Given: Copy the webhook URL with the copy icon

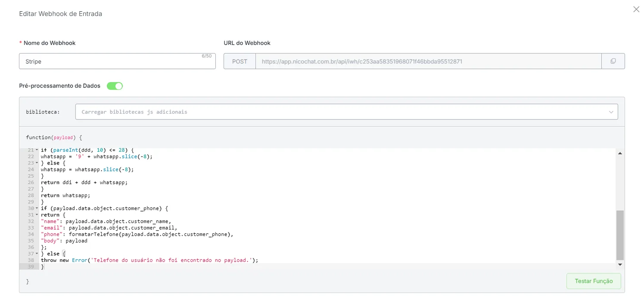Looking at the screenshot, I should [613, 61].
